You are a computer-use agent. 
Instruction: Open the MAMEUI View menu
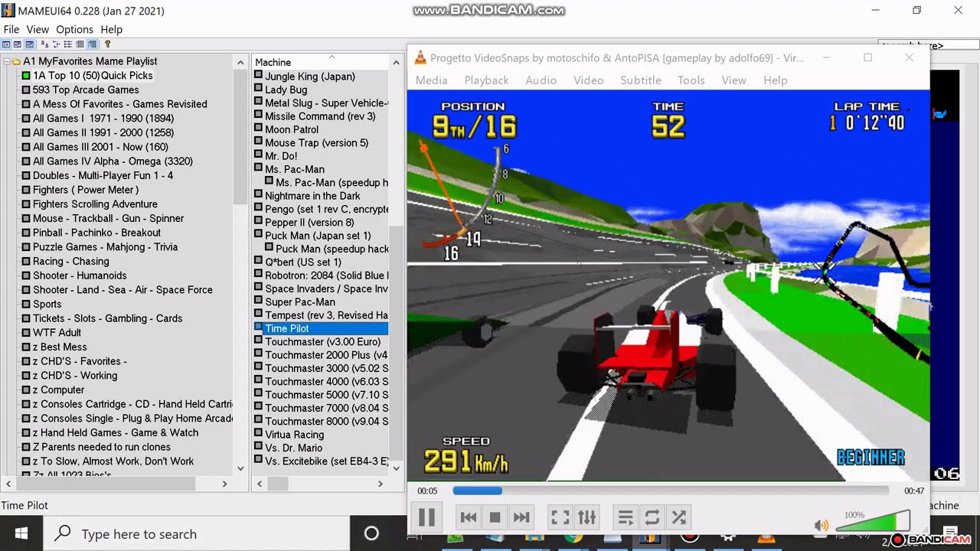click(x=38, y=29)
